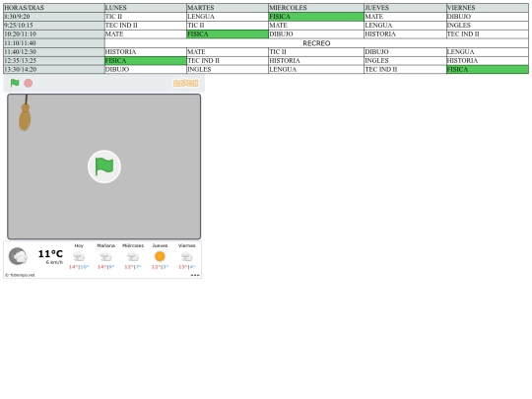Click the 10:20/11:10 time row
This screenshot has height=399, width=532.
[54, 34]
